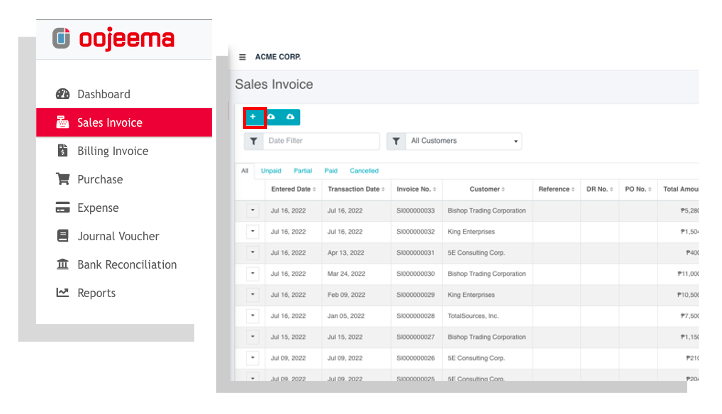The height and width of the screenshot is (414, 722).
Task: Click Mar 24, 2022 transaction date
Action: [x=346, y=274]
